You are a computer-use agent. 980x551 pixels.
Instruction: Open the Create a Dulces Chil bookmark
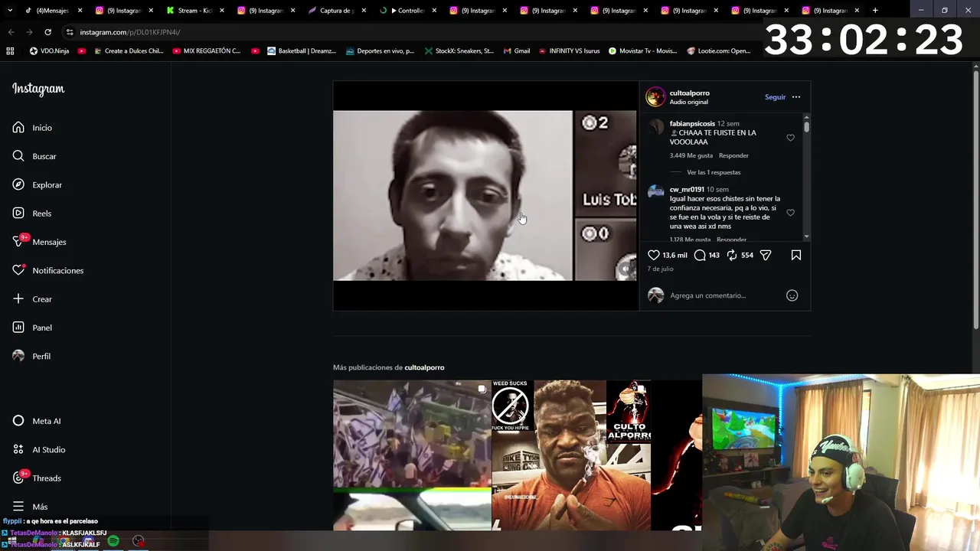point(128,51)
